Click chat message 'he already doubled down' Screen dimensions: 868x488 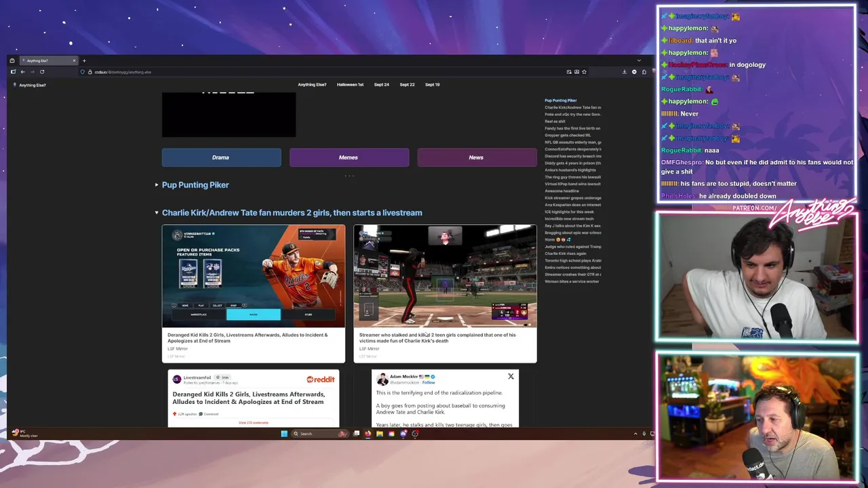click(737, 196)
